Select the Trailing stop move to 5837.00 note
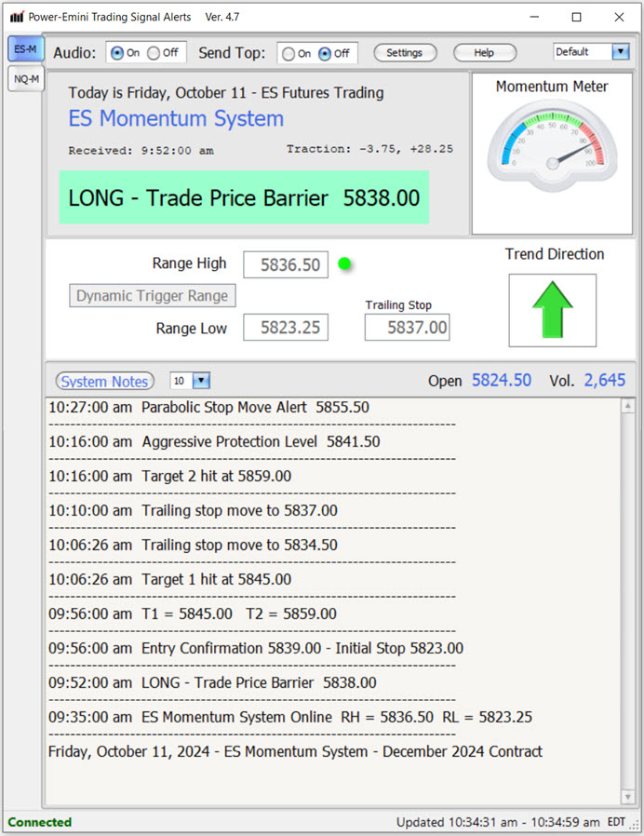 click(x=193, y=511)
